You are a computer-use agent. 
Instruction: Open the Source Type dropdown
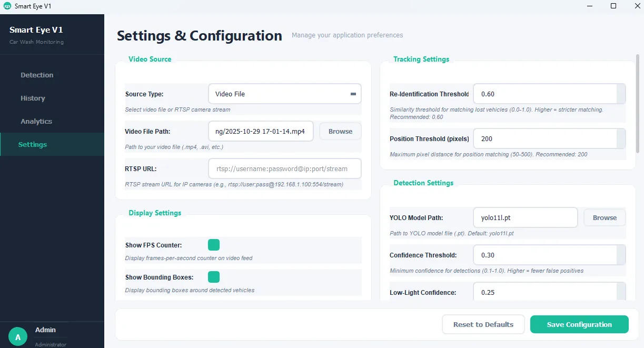point(285,94)
